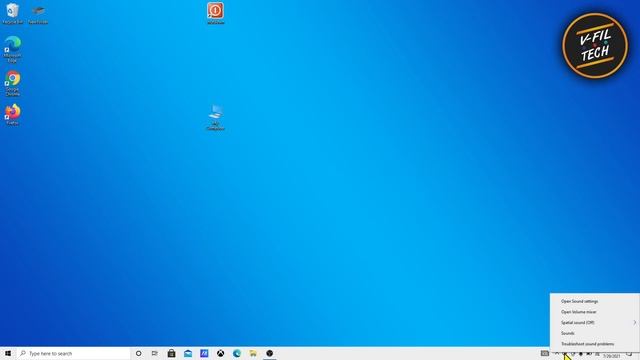Show the system tray date calendar
The width and height of the screenshot is (640, 360).
611,356
